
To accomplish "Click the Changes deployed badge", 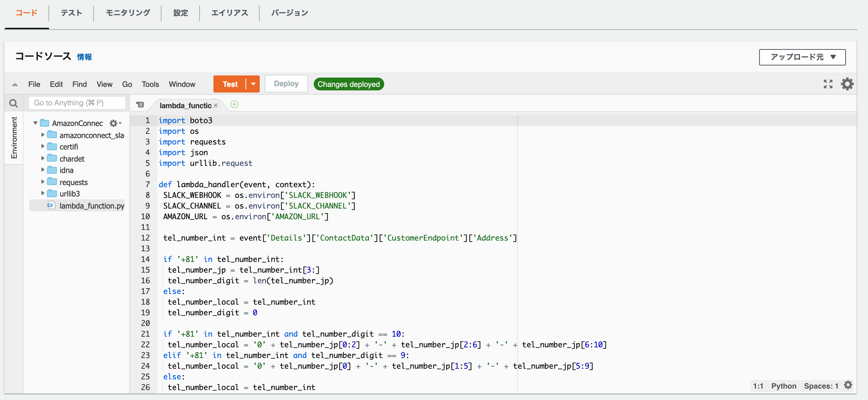I will [x=349, y=84].
